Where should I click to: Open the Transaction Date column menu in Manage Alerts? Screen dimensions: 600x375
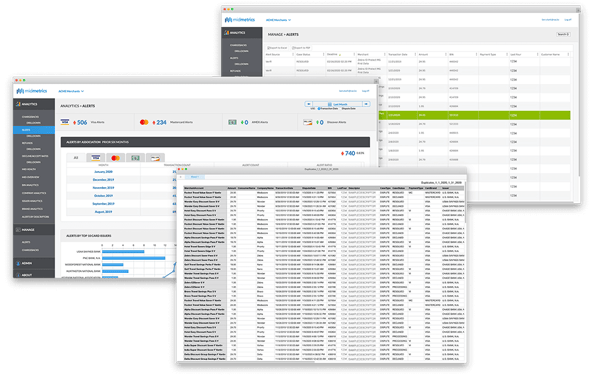point(415,55)
